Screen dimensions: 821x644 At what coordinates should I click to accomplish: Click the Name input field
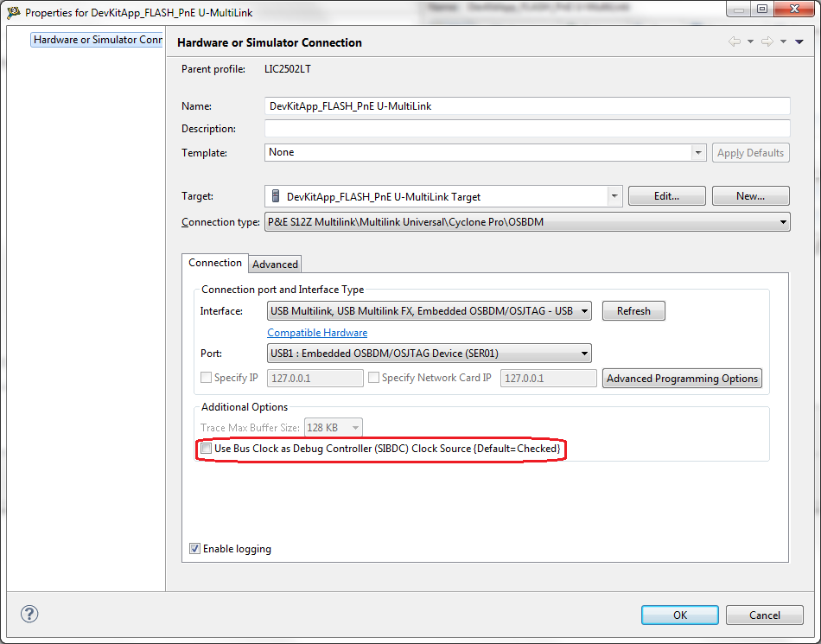click(527, 105)
